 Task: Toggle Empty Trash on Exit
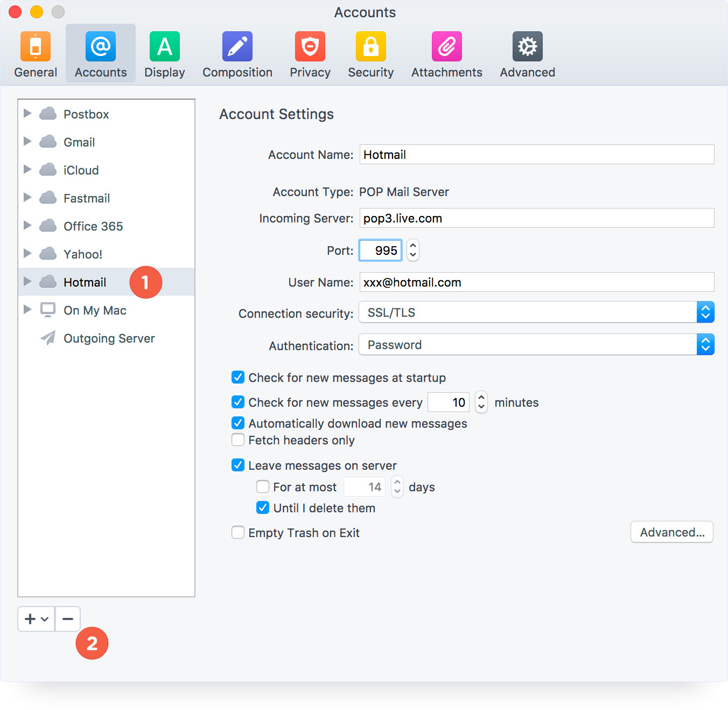click(238, 533)
